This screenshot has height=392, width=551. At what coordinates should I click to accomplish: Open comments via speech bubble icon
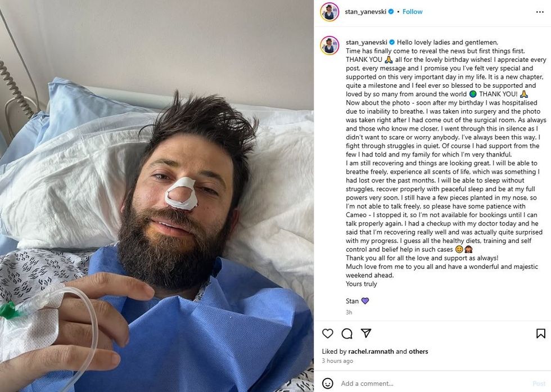347,334
